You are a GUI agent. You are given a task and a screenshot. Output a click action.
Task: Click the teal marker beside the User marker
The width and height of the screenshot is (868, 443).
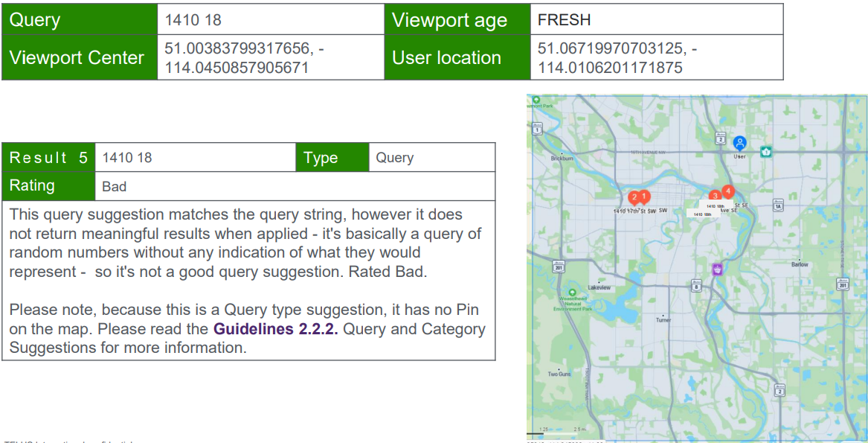[765, 151]
